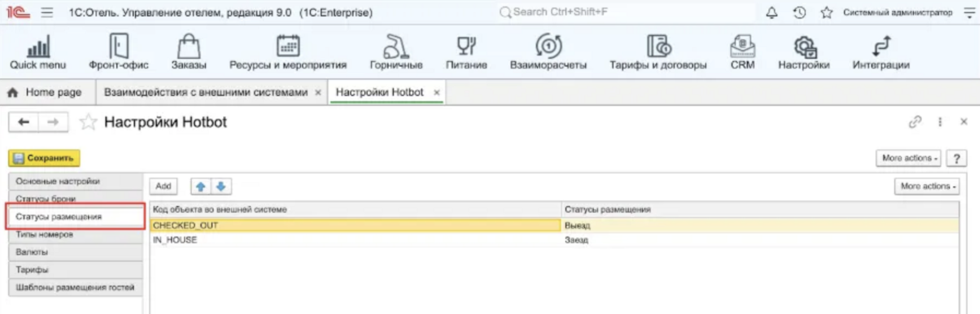Open the Фронт-офис section
The width and height of the screenshot is (980, 314).
tap(118, 52)
